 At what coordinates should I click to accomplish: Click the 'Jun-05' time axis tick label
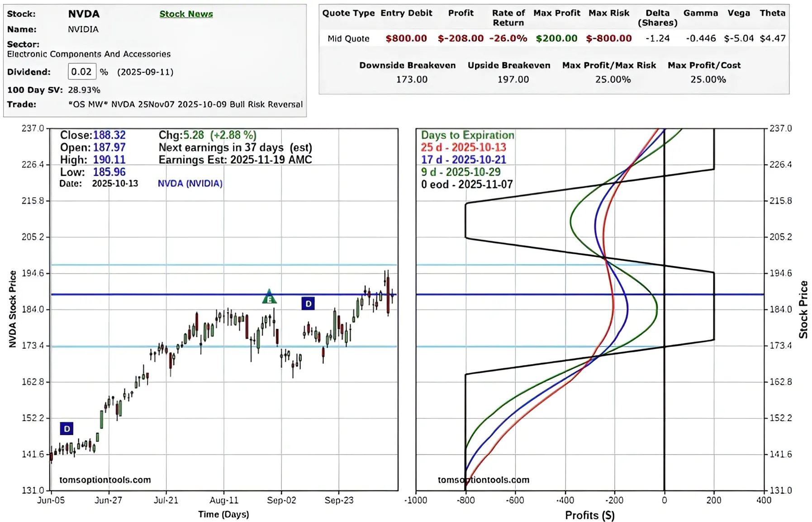tap(51, 500)
